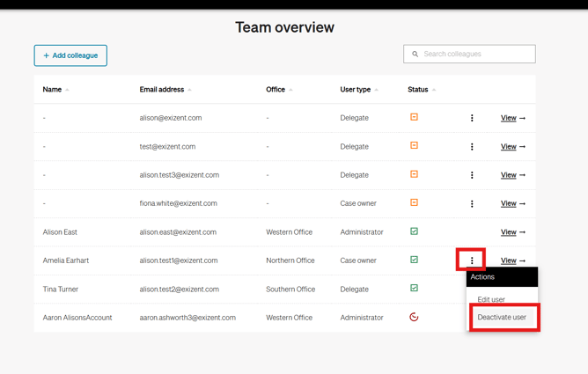Viewport: 588px width, 374px height.
Task: Select Edit user in Actions menu
Action: tap(491, 299)
